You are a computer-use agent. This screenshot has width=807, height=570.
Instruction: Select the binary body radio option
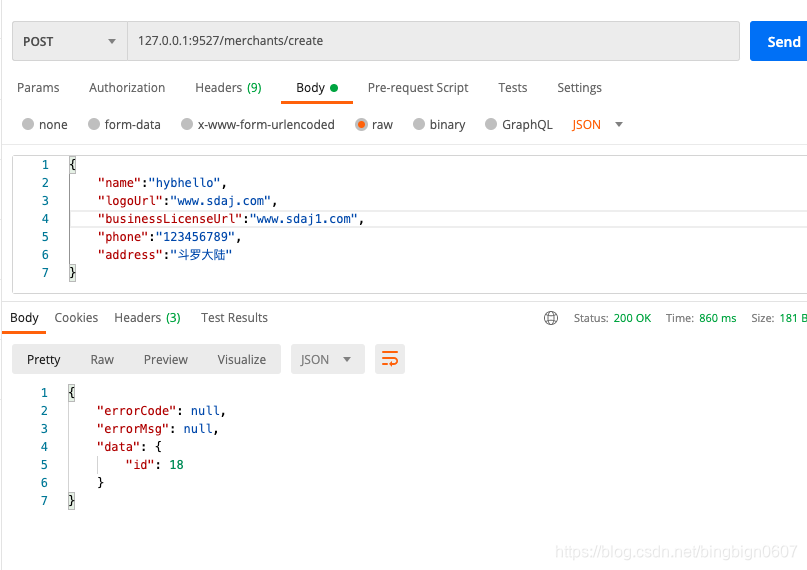[x=419, y=124]
